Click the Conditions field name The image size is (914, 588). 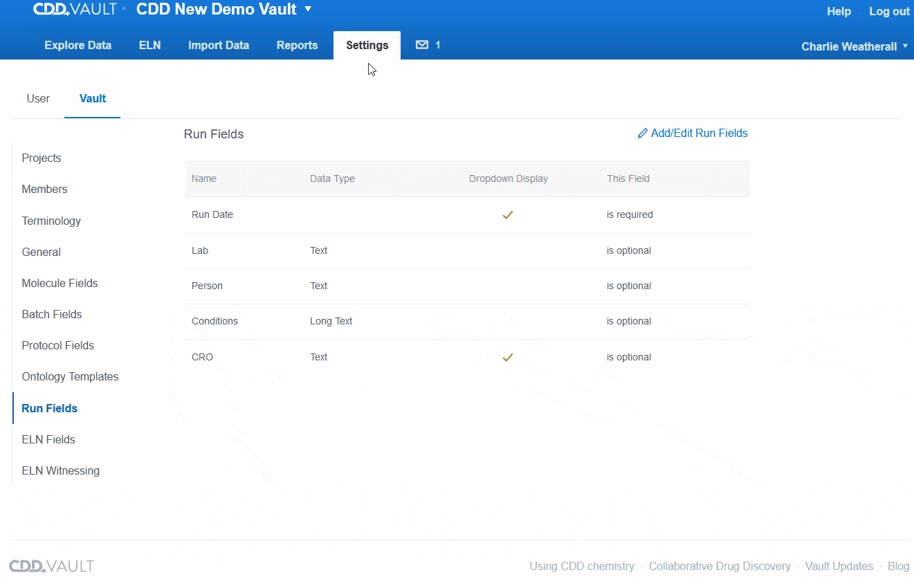214,321
